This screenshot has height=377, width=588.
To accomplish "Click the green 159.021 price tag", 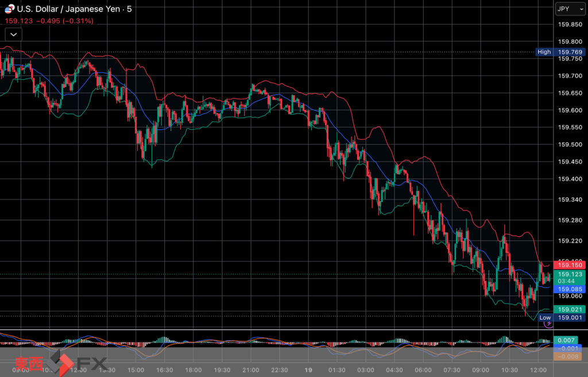I will coord(570,309).
